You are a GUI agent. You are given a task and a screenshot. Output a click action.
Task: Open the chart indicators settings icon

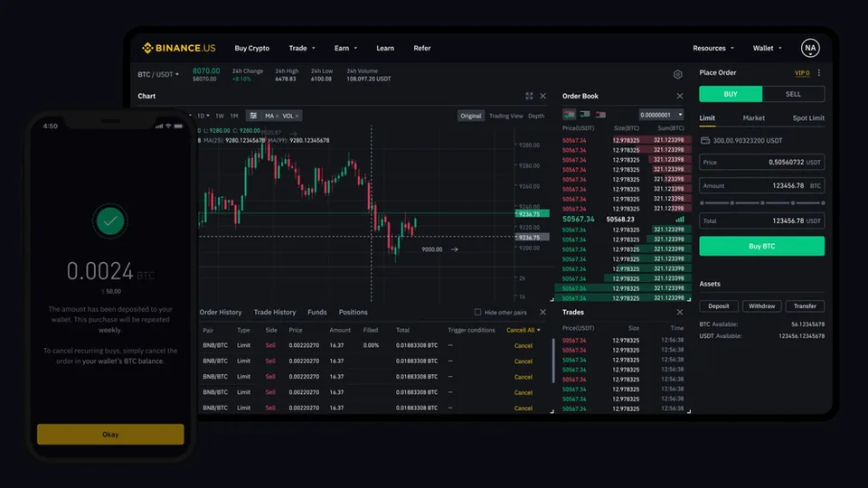pyautogui.click(x=253, y=116)
